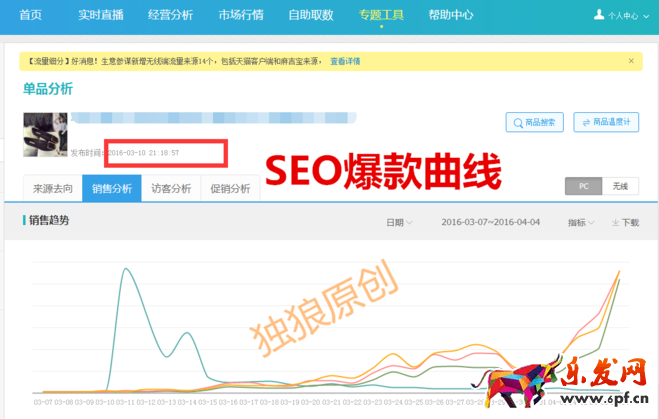Open the 实时直播 navigation tab
The width and height of the screenshot is (659, 419).
104,15
